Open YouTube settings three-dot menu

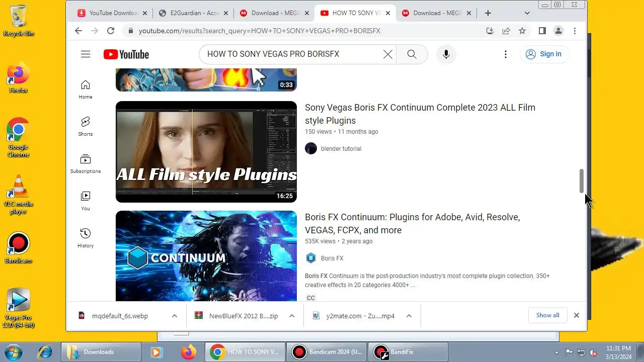(506, 54)
